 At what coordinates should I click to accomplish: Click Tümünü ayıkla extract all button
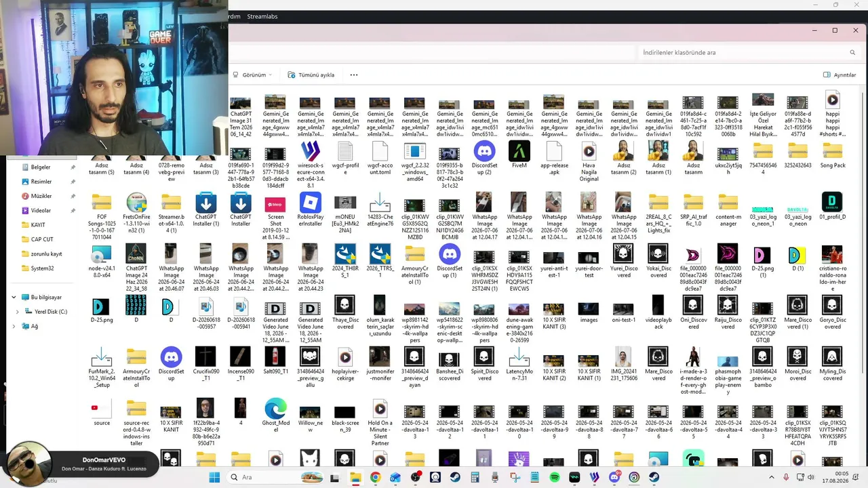coord(311,75)
